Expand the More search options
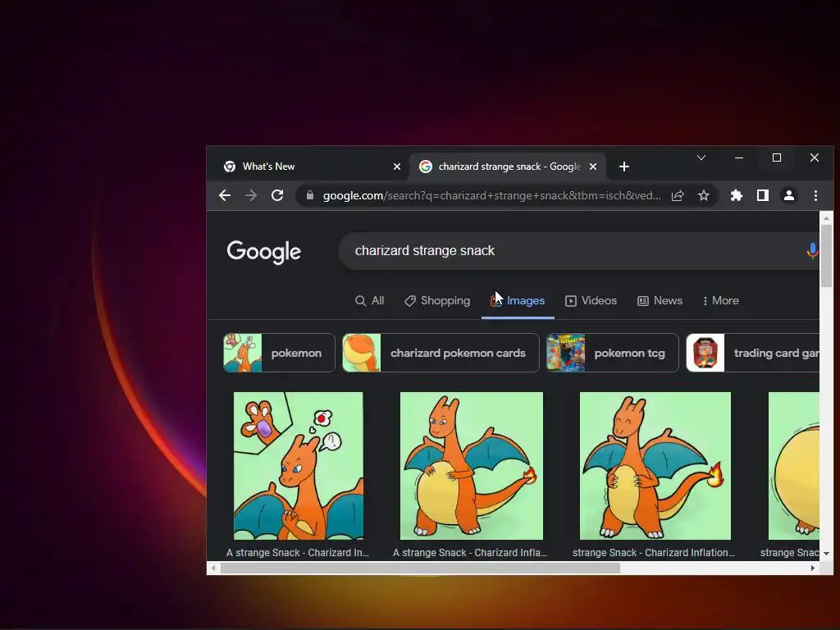 [x=721, y=300]
